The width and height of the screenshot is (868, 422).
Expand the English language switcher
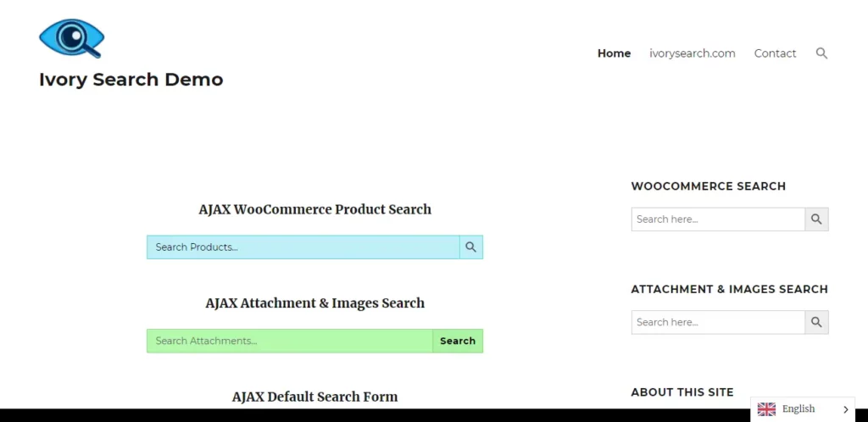[798, 409]
